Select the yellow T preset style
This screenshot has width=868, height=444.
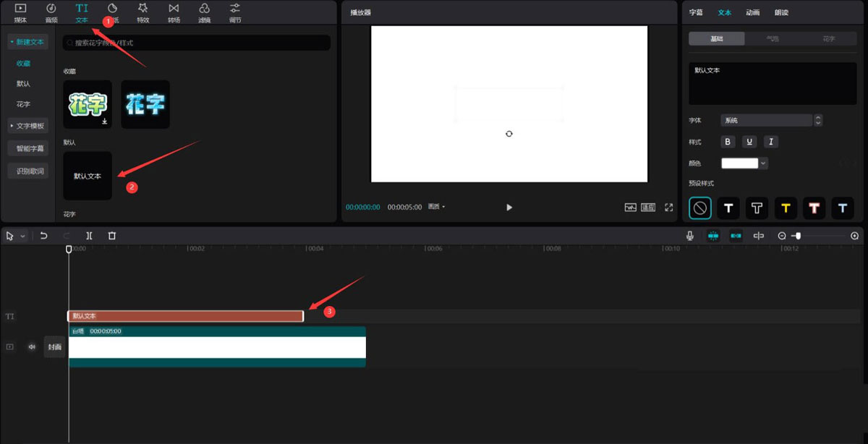[786, 208]
